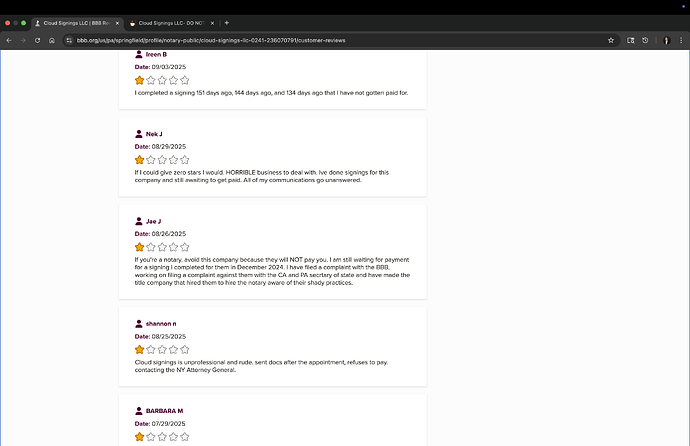This screenshot has width=690, height=446.
Task: Open the history icon in the toolbar
Action: (x=645, y=40)
